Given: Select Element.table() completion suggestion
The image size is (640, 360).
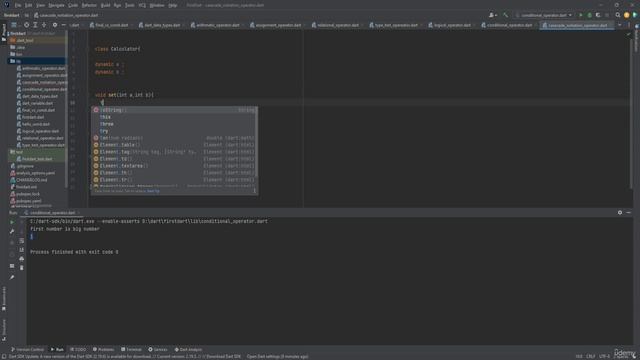Looking at the screenshot, I should tap(173, 145).
